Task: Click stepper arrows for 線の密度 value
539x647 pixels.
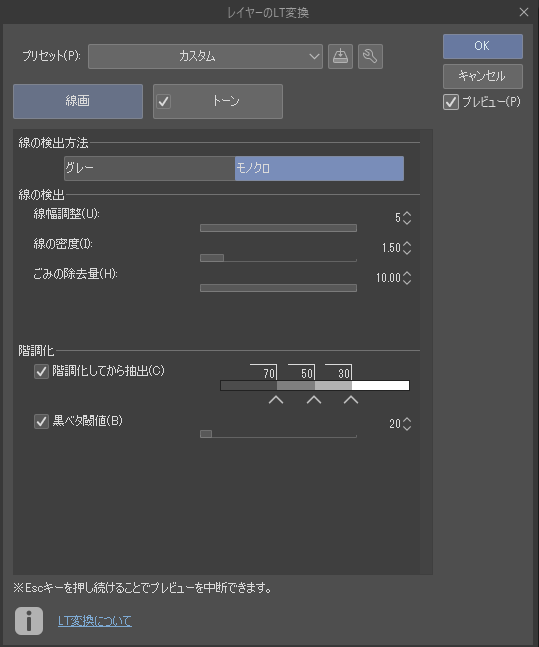Action: (x=407, y=248)
